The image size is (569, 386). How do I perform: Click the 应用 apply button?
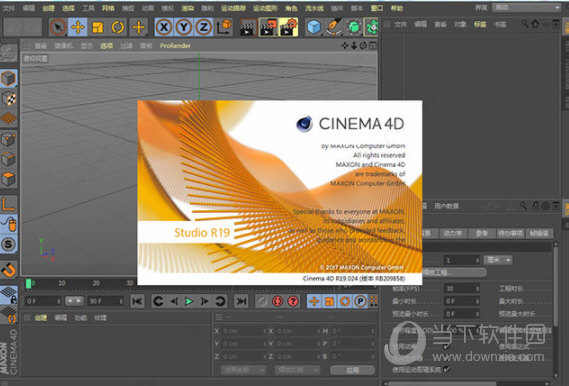pyautogui.click(x=353, y=370)
